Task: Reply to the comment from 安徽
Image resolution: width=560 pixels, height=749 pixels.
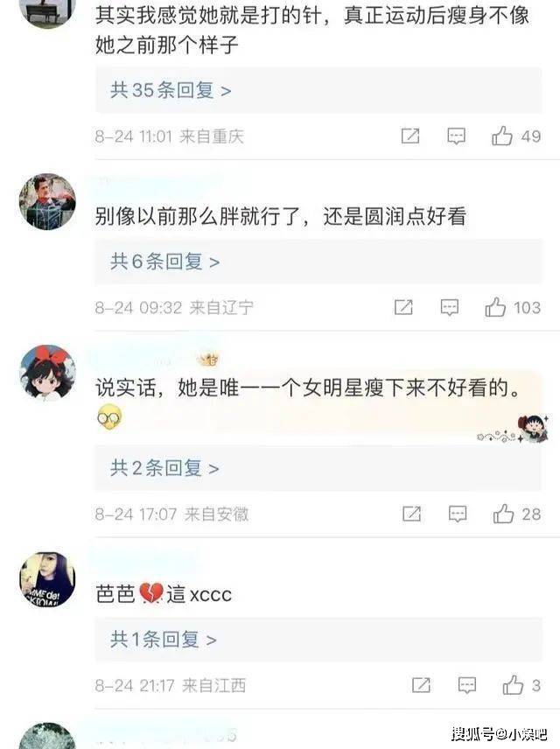Action: pyautogui.click(x=458, y=514)
